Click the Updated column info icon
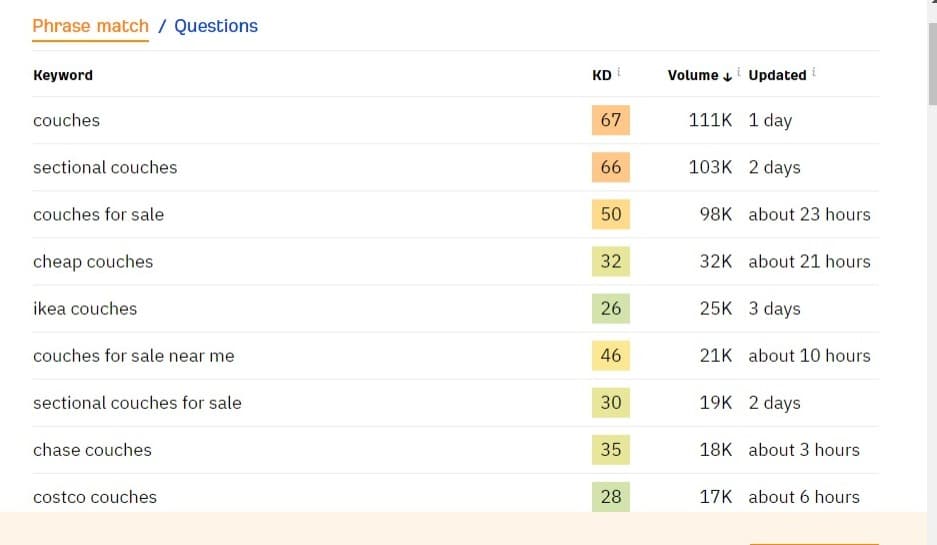This screenshot has width=937, height=545. pos(814,72)
